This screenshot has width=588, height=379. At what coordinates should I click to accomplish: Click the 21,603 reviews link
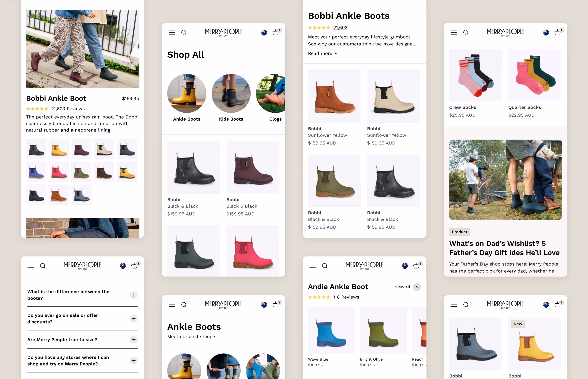pos(340,28)
